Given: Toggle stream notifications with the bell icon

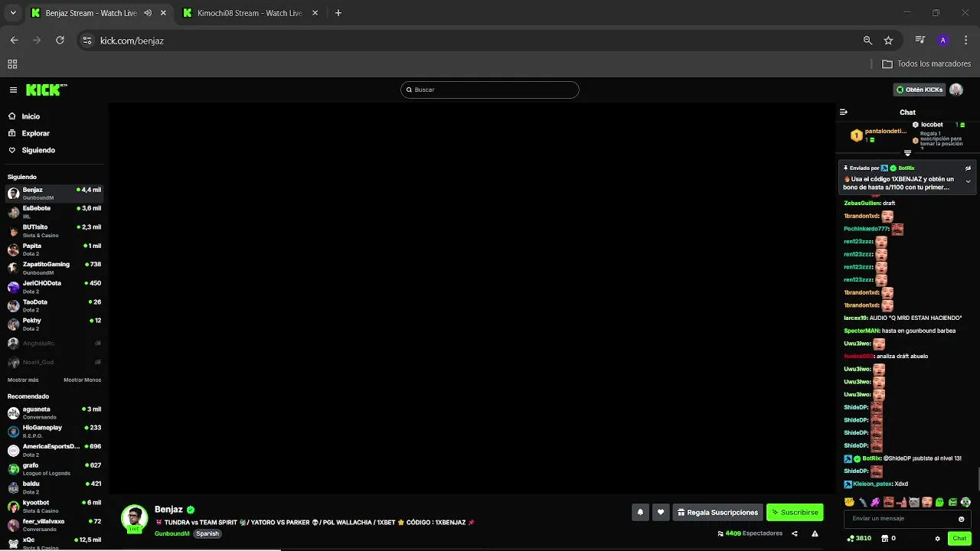Looking at the screenshot, I should pos(640,512).
